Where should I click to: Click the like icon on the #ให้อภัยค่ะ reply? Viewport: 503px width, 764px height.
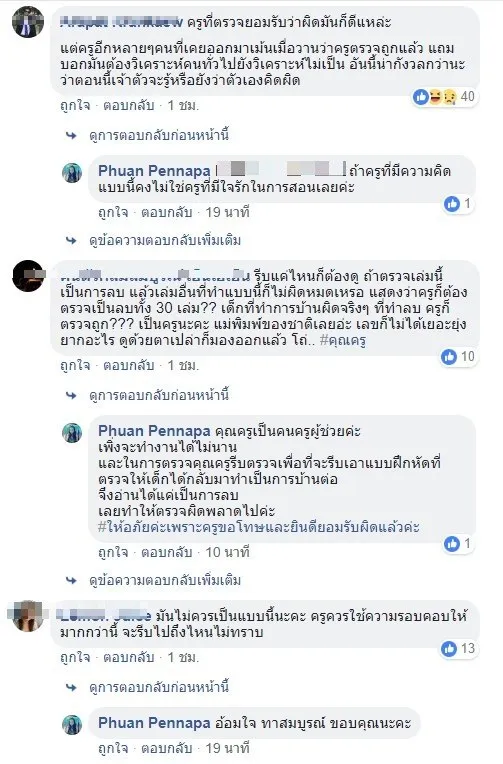click(x=452, y=544)
